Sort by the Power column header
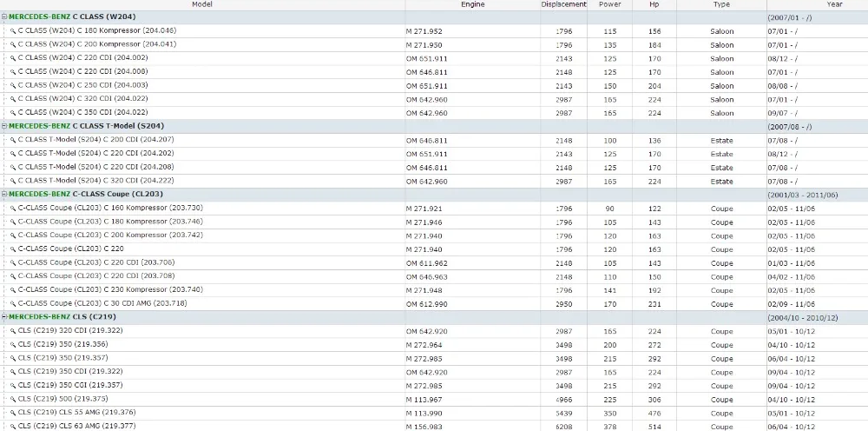 (609, 4)
